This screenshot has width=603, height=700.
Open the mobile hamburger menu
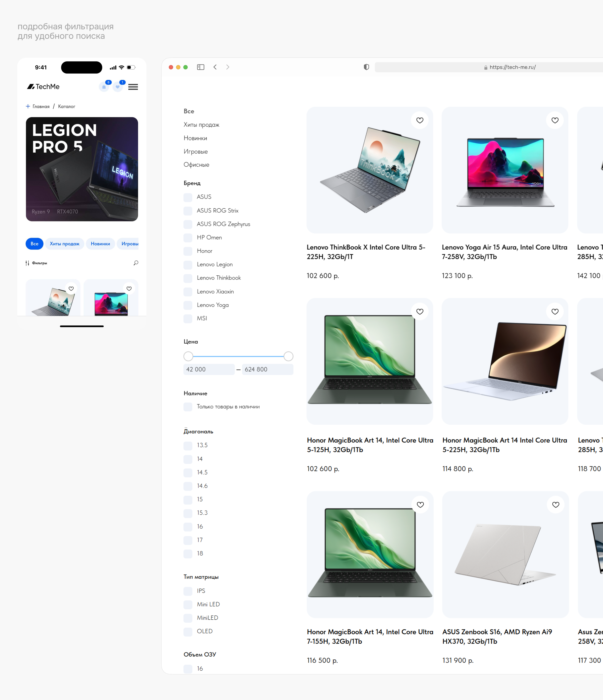click(133, 87)
